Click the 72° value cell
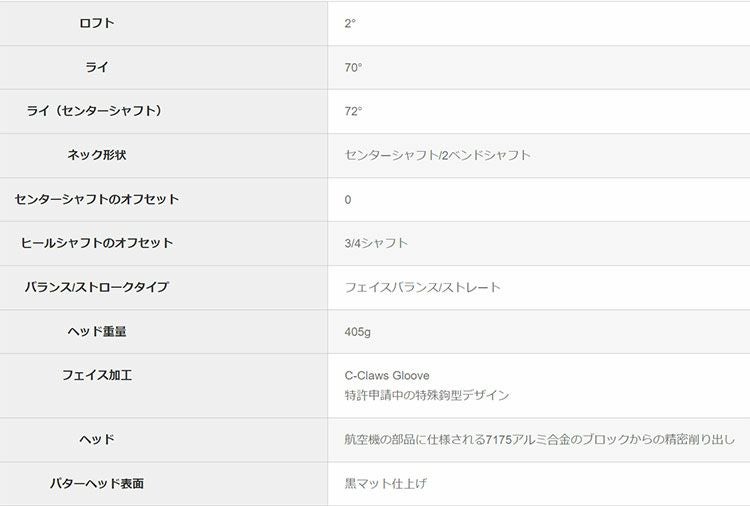750x506 pixels. pos(353,111)
